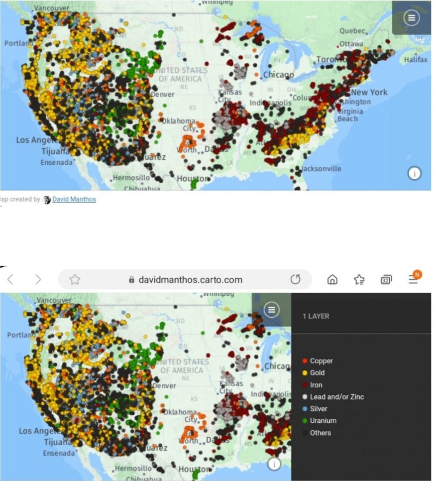This screenshot has height=481, width=448.
Task: Select Lead and/or Zinc legend entry
Action: [336, 397]
